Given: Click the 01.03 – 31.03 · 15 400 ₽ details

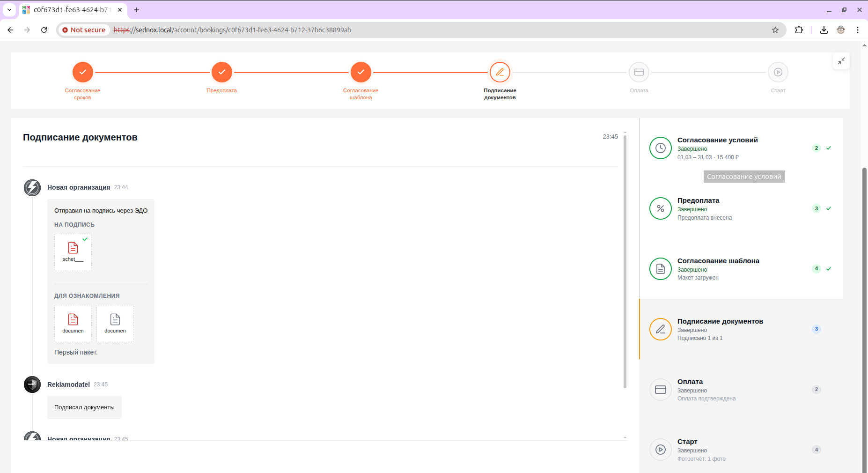Looking at the screenshot, I should tap(708, 157).
